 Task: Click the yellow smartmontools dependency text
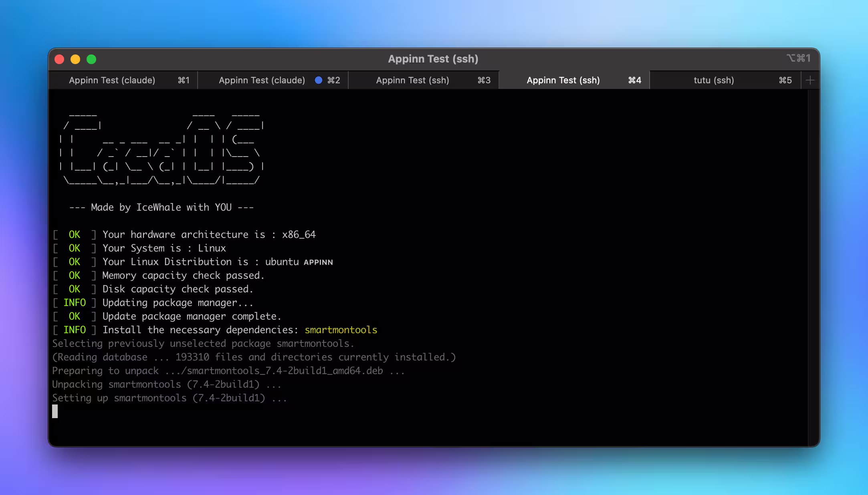pyautogui.click(x=341, y=330)
